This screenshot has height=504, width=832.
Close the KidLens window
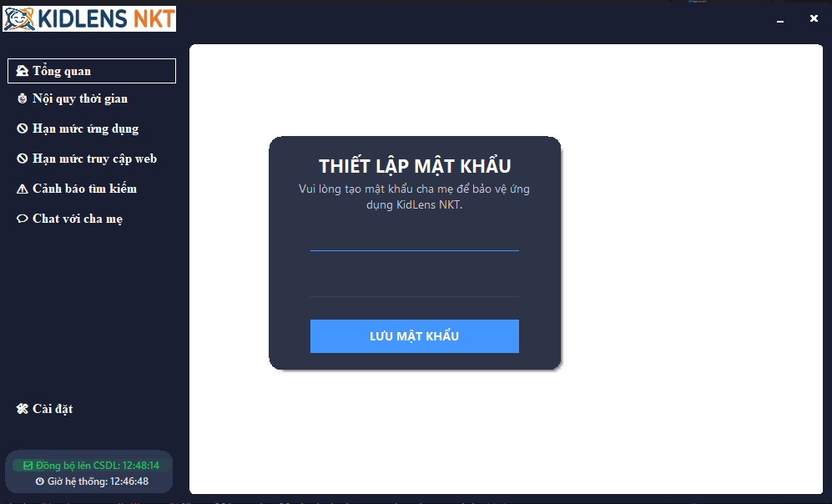[x=814, y=18]
